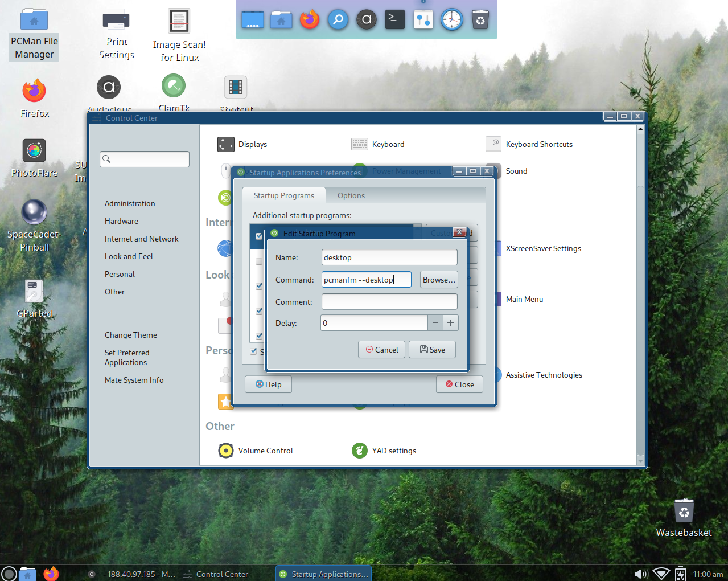Click the magnifier search icon in the dock
Image resolution: width=728 pixels, height=581 pixels.
click(x=338, y=20)
